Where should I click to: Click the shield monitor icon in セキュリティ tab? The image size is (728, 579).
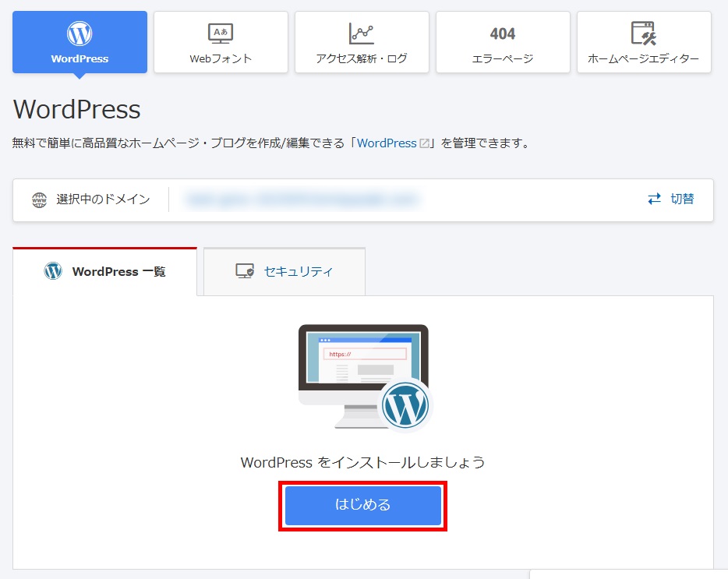point(245,270)
